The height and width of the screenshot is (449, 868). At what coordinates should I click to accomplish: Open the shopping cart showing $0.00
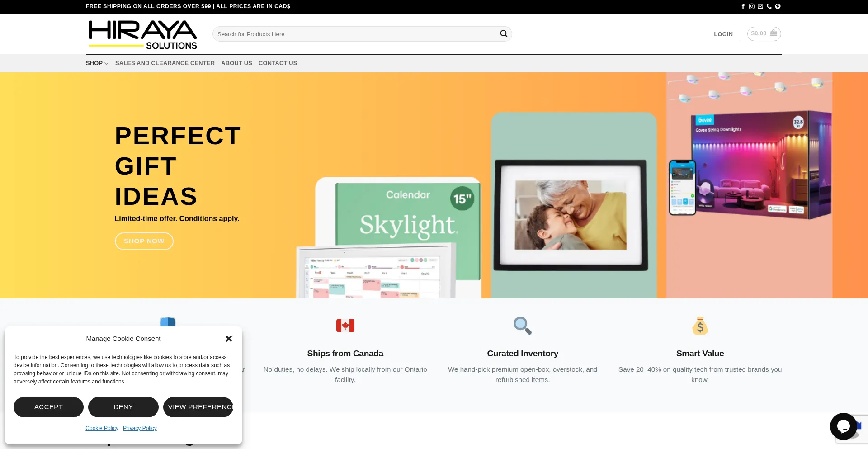764,33
